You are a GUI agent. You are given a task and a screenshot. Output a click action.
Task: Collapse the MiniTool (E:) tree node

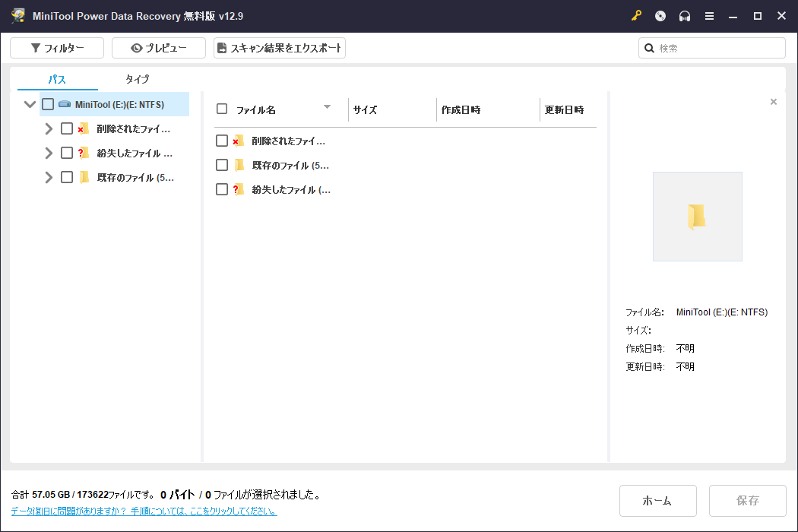tap(30, 104)
